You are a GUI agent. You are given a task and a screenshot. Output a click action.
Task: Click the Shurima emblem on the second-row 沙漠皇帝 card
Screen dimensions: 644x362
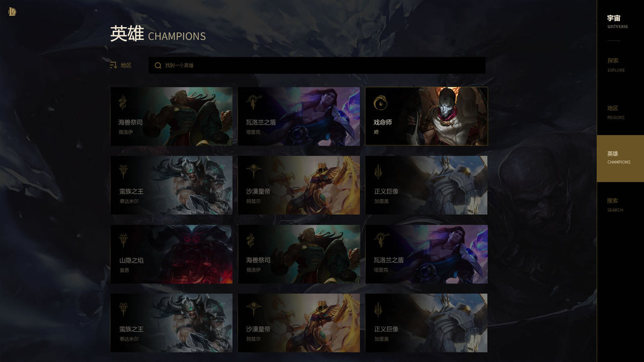coord(253,171)
